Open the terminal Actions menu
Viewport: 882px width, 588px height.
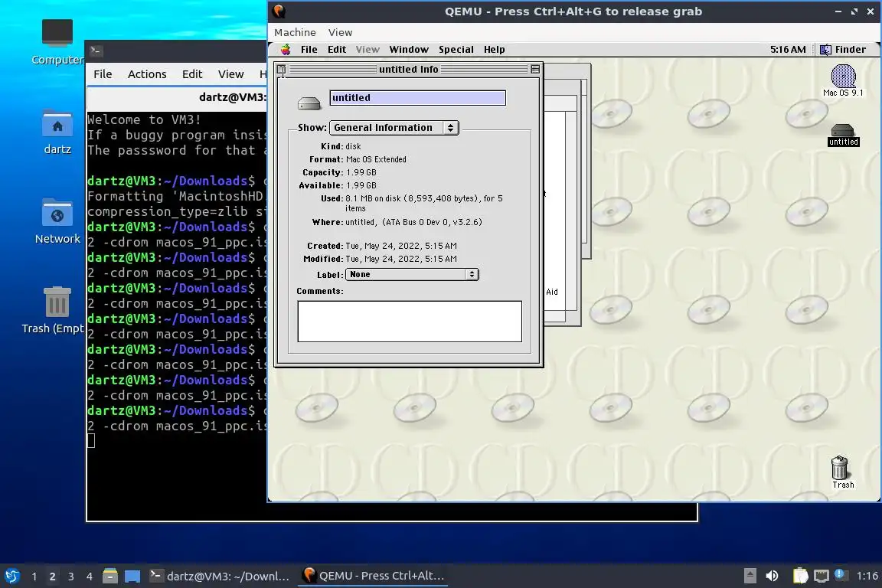coord(147,74)
